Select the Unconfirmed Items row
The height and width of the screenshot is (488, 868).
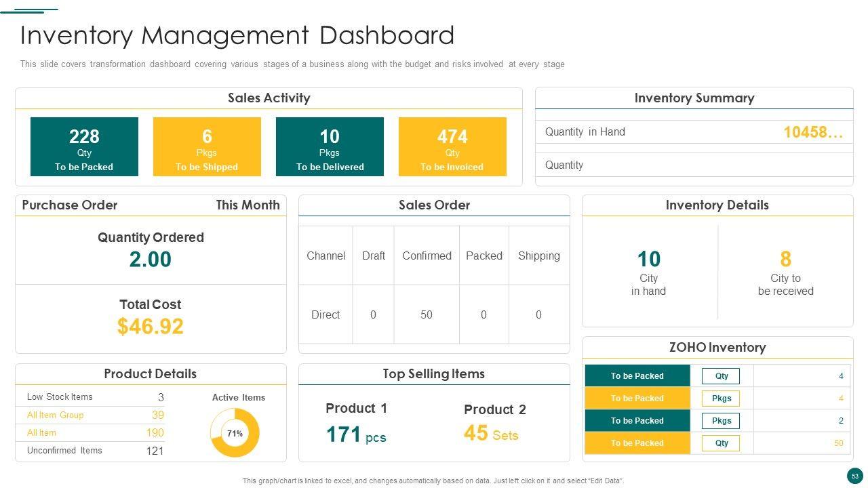point(95,451)
